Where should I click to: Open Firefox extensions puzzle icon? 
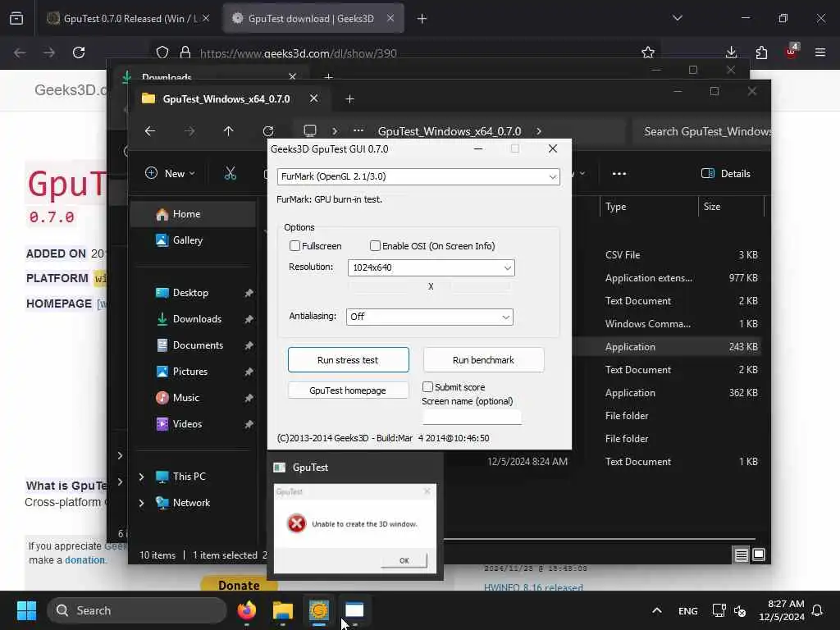[x=761, y=52]
